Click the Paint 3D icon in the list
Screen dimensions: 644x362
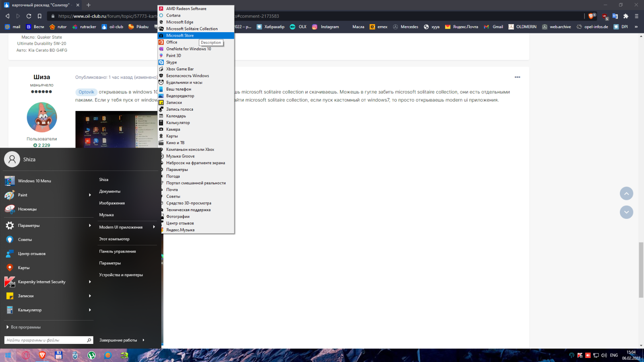[161, 56]
